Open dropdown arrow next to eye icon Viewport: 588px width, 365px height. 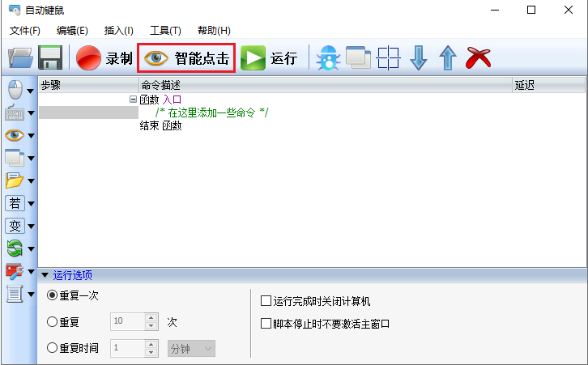click(31, 136)
